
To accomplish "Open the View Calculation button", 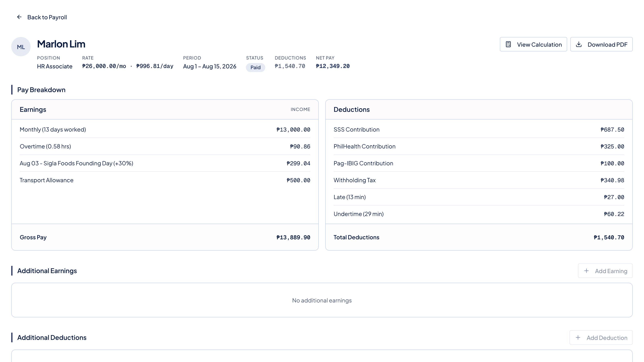I will pos(533,44).
